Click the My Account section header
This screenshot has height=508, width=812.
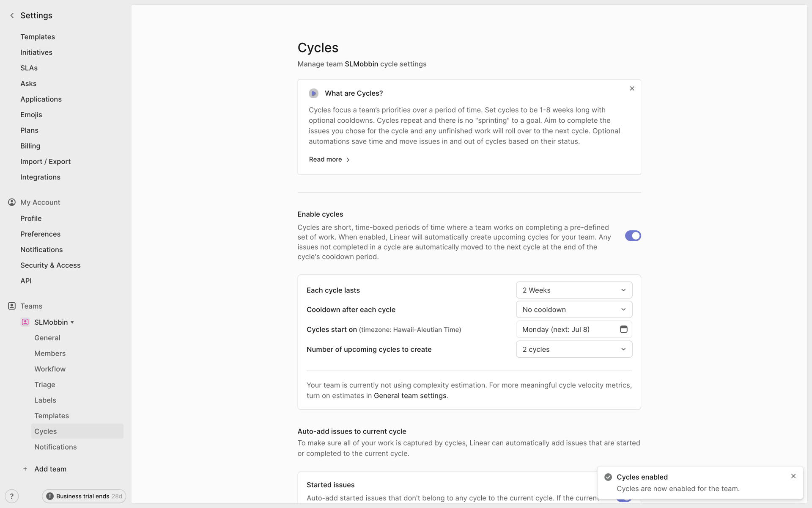[x=40, y=202]
